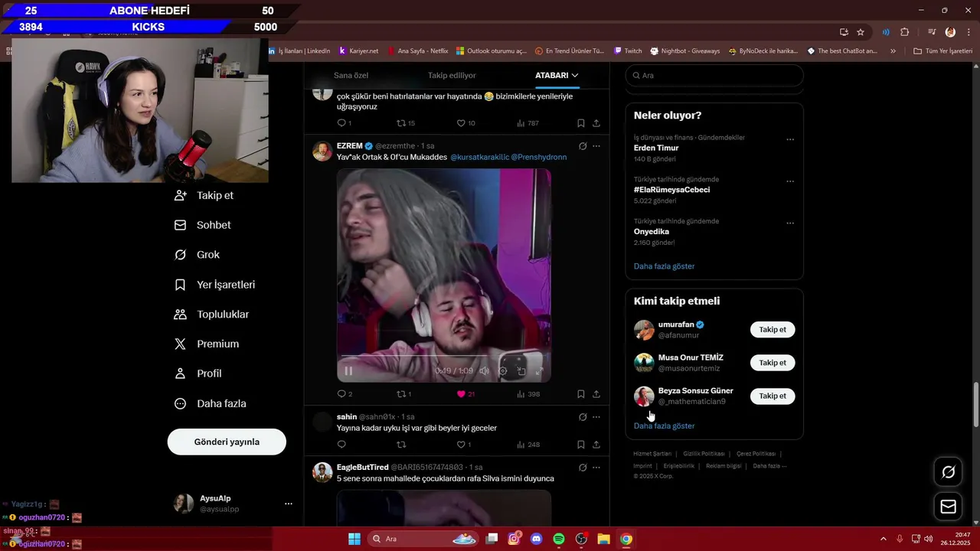Open EZREM's video thumbnail
Viewport: 980px width, 551px height.
[444, 275]
